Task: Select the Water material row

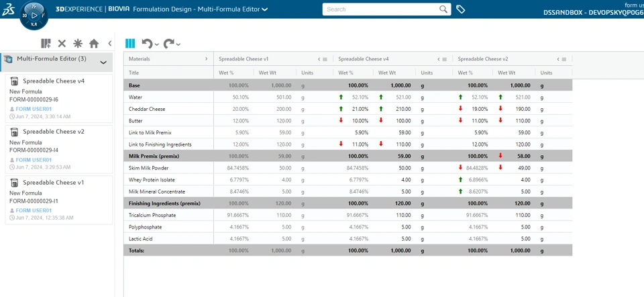Action: point(348,97)
